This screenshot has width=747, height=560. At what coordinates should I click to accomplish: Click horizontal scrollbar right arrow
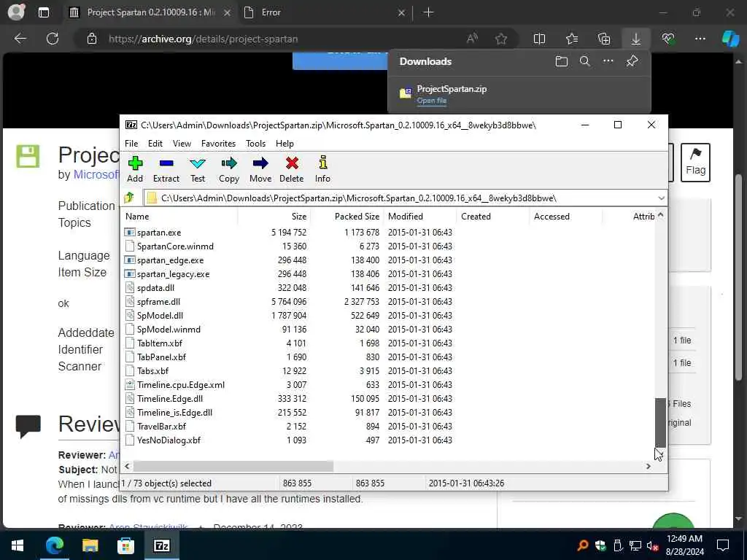coord(648,466)
